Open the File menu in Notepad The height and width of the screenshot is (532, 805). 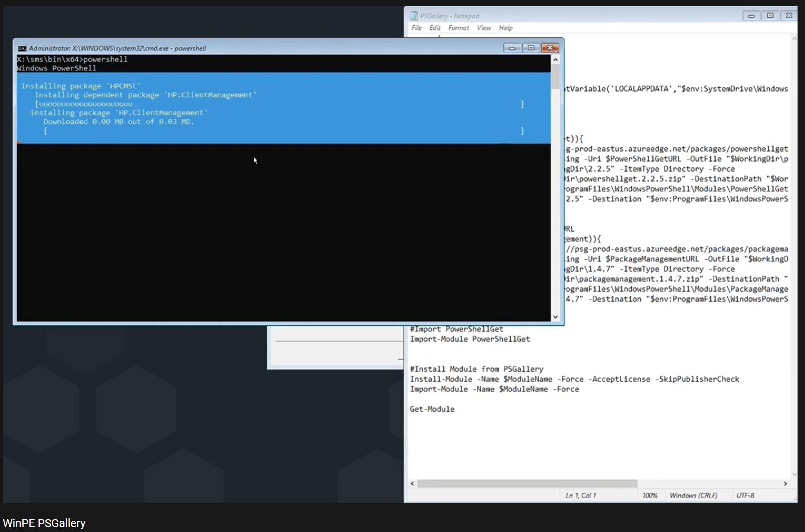tap(416, 28)
